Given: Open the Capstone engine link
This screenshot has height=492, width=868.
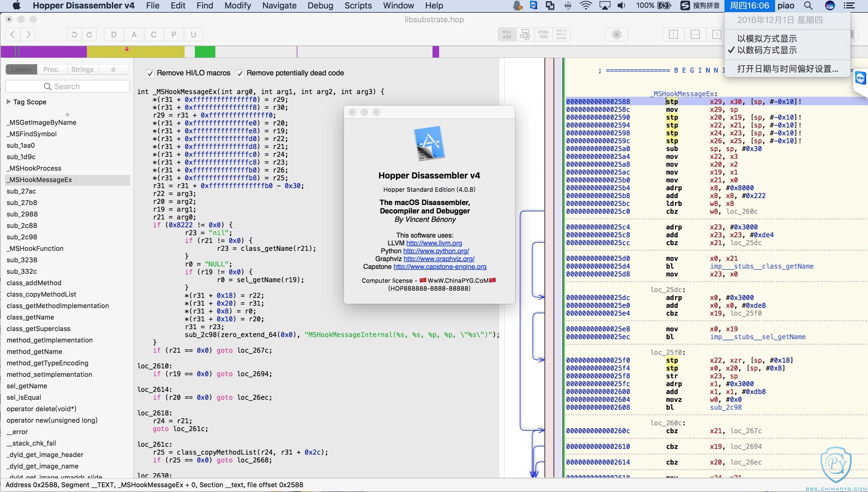Looking at the screenshot, I should (440, 266).
